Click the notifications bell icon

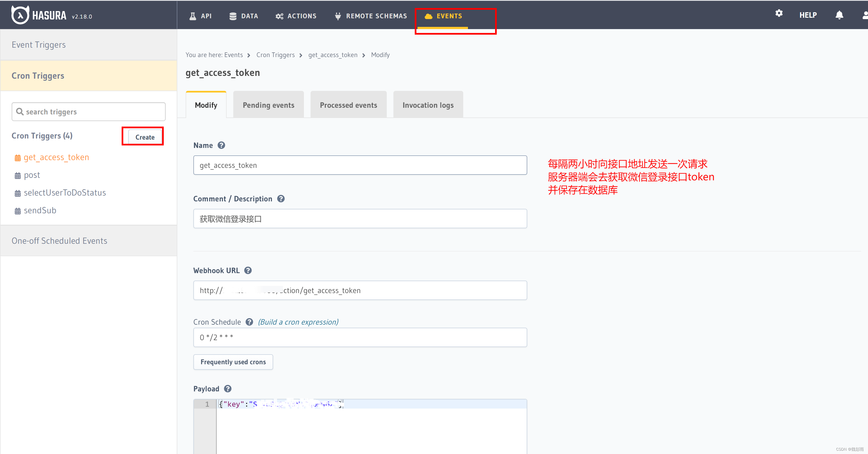pyautogui.click(x=839, y=15)
